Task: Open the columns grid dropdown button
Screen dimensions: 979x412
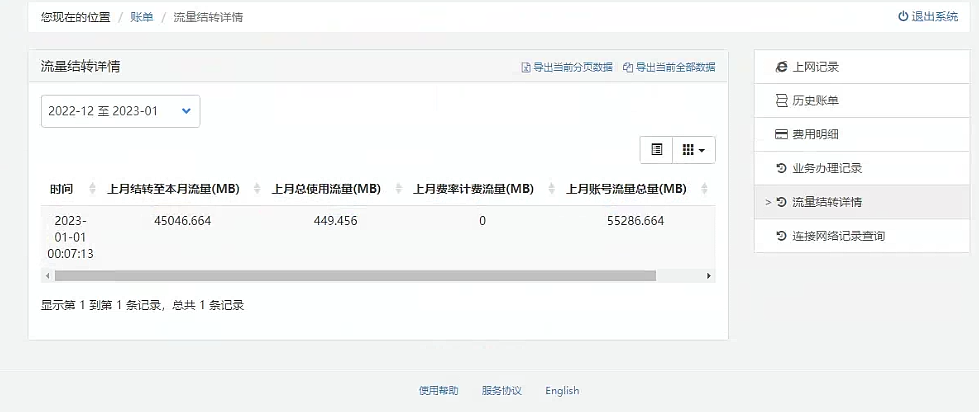Action: pos(694,150)
